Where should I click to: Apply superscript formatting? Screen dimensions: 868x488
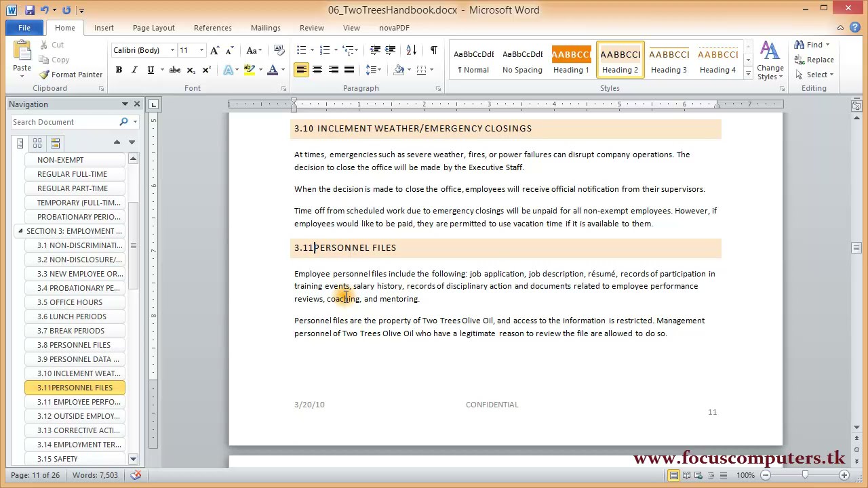click(206, 70)
